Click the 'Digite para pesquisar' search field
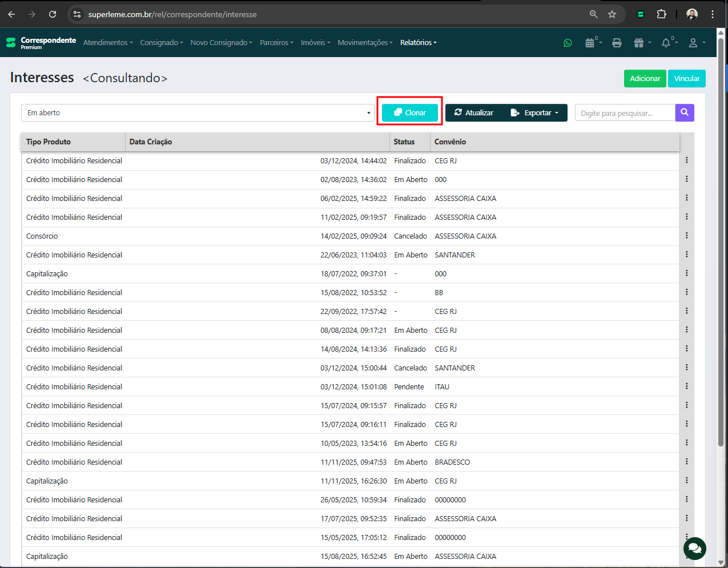 [625, 113]
